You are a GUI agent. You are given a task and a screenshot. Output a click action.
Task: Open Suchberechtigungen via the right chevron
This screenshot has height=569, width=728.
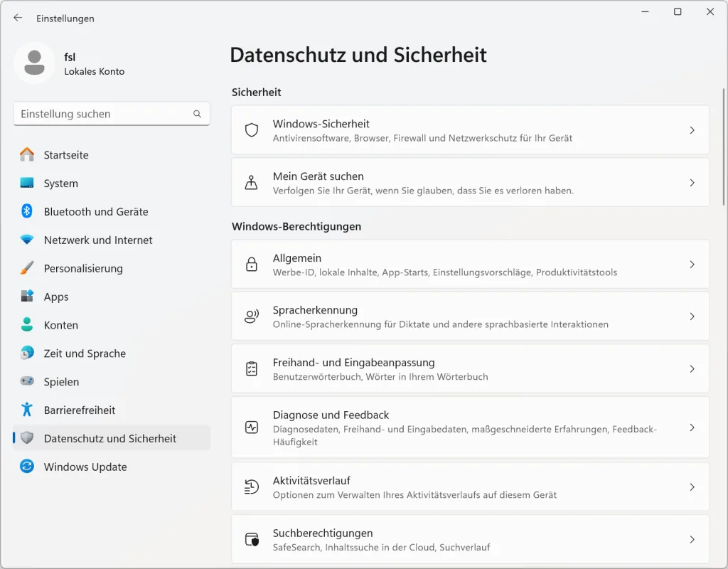[x=692, y=540]
